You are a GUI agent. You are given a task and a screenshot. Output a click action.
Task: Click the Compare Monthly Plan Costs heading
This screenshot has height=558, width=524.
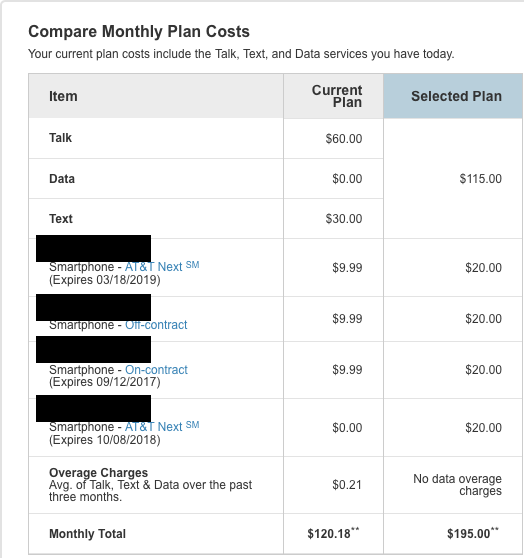(x=139, y=31)
